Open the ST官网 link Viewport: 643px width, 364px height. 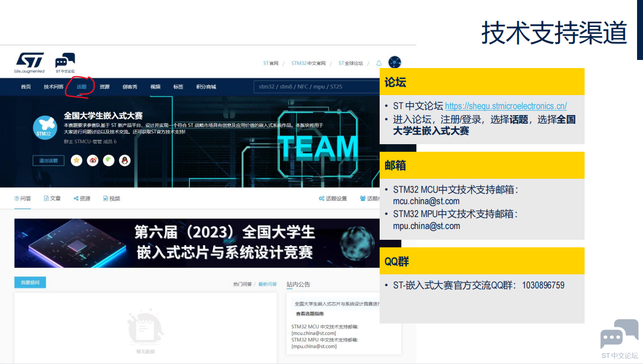pyautogui.click(x=270, y=64)
